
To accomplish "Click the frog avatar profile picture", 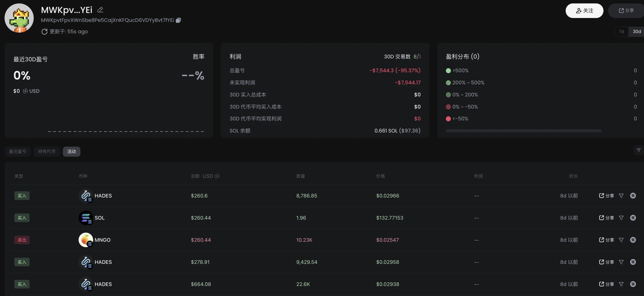I will [19, 18].
